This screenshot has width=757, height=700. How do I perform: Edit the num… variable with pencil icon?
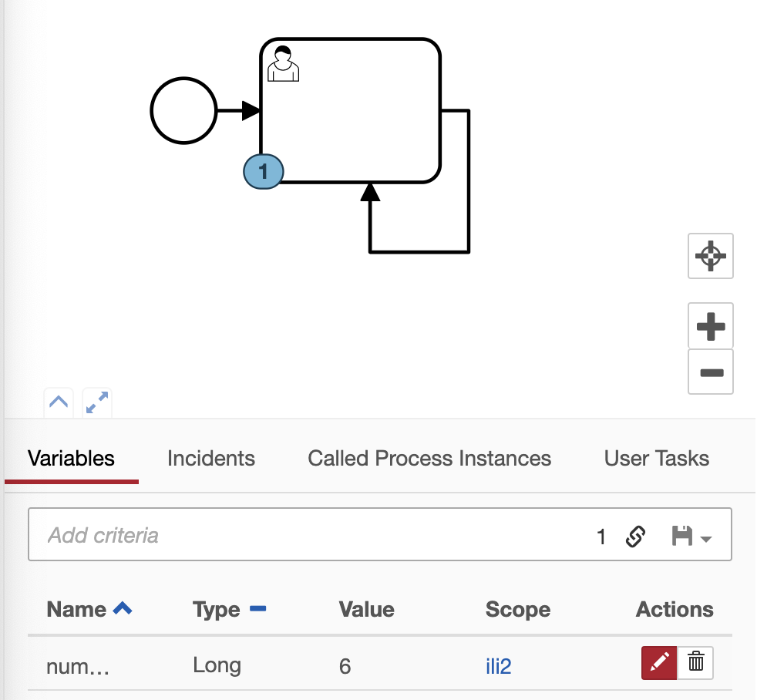tap(659, 662)
